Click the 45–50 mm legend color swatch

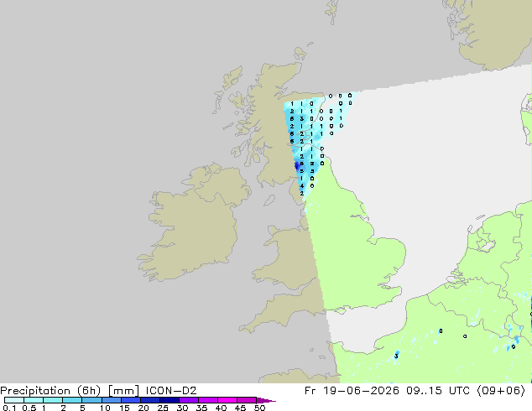point(247,400)
